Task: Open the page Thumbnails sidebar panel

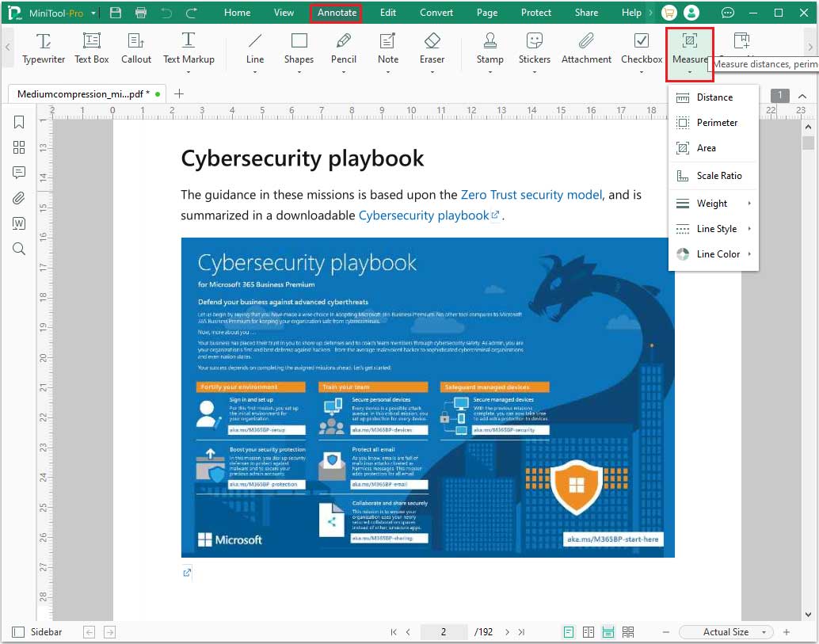Action: 19,147
